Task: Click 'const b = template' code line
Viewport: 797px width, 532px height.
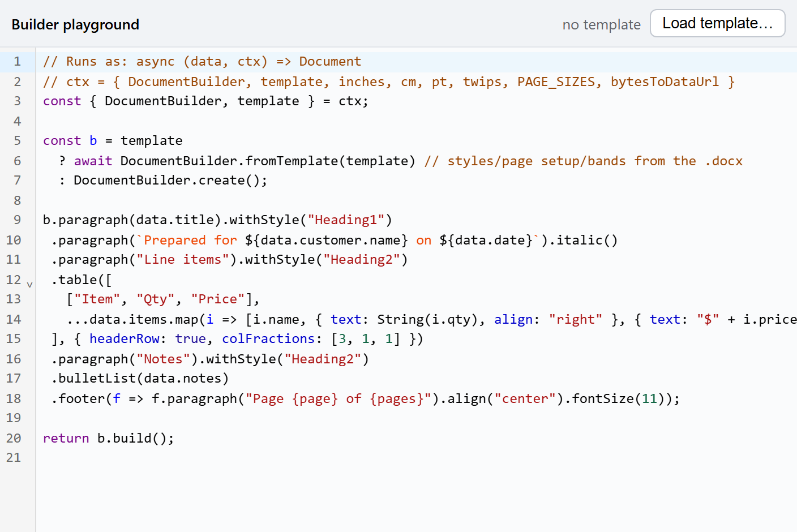Action: [113, 140]
